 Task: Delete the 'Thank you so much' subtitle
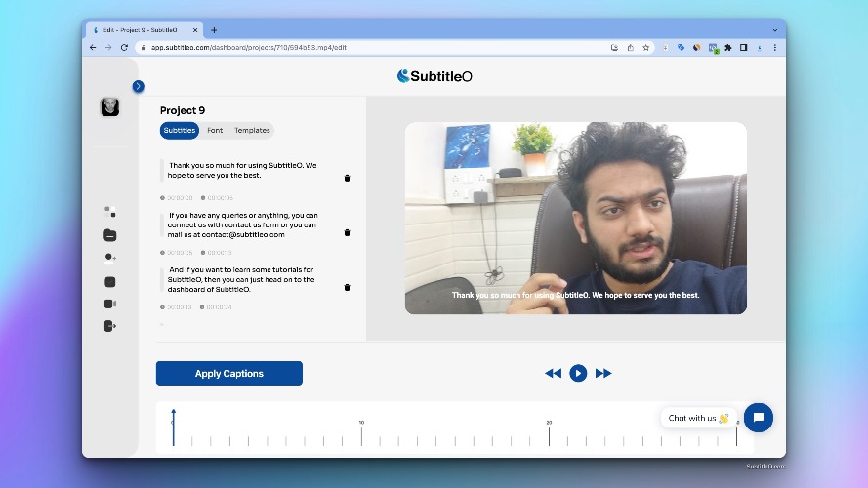coord(347,178)
